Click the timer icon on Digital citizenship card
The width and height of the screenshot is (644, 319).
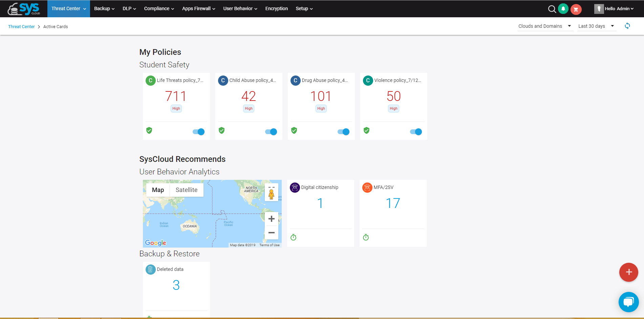[x=293, y=237]
